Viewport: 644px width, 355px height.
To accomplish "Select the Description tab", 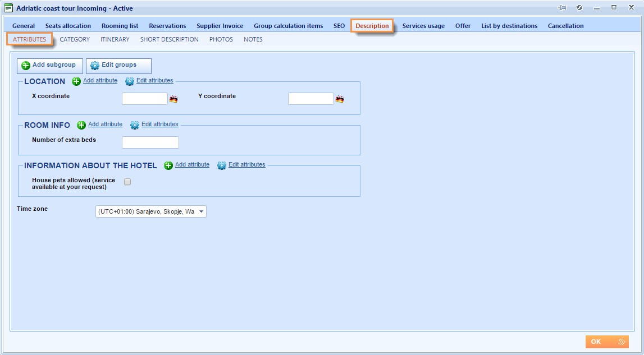I will [x=372, y=26].
